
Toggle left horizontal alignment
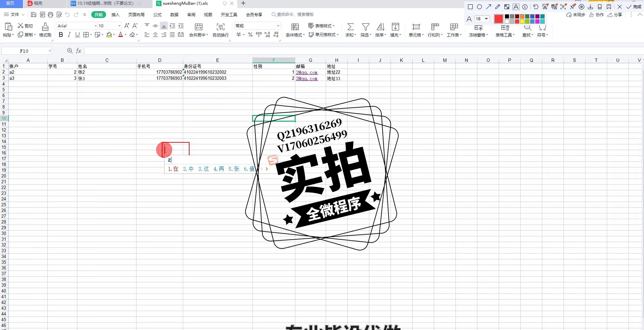click(147, 34)
